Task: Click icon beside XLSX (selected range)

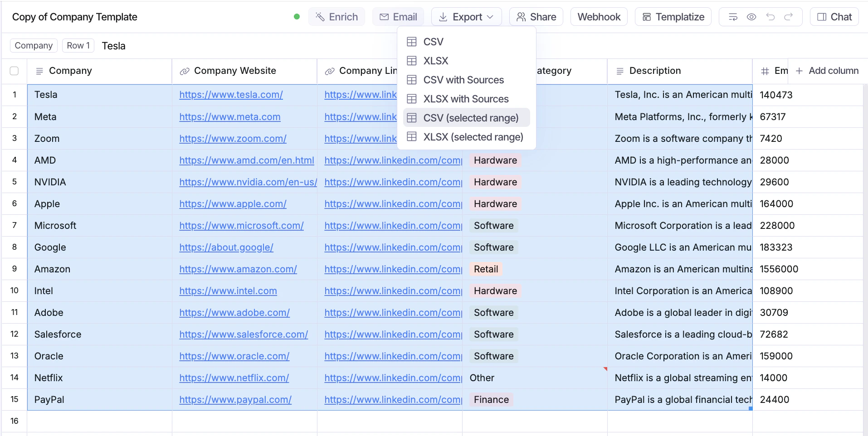Action: (412, 137)
